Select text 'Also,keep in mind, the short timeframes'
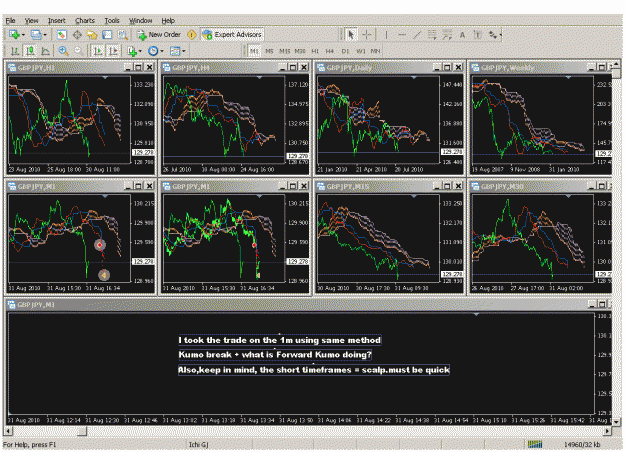Screen dimensions: 625x452 coord(265,370)
